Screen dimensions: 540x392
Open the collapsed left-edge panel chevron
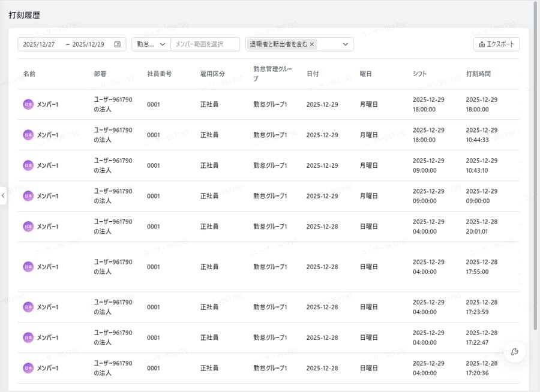(x=4, y=196)
